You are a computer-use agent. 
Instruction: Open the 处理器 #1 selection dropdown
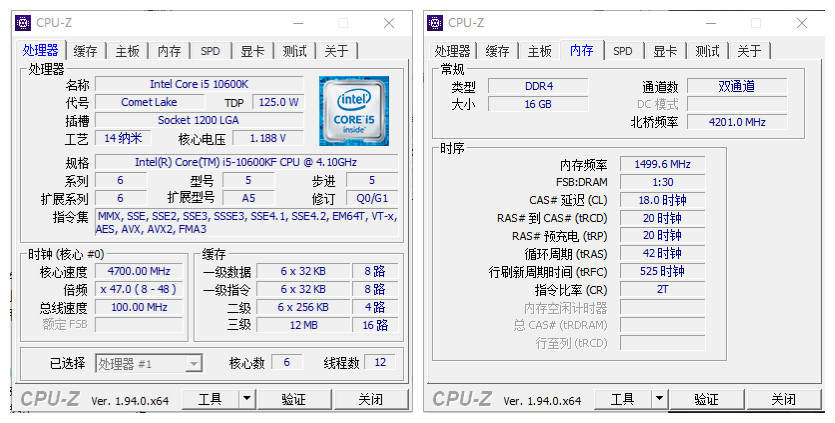149,364
